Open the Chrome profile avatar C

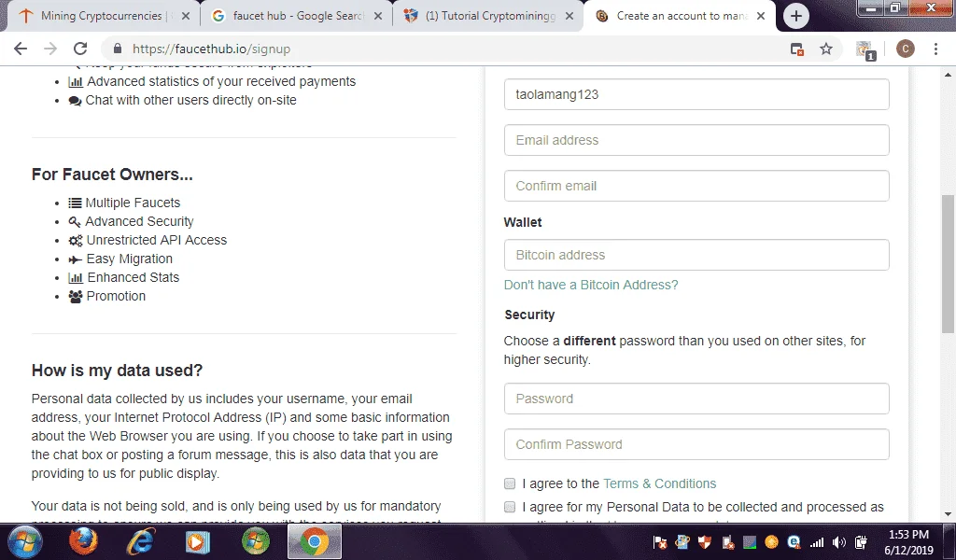tap(905, 49)
